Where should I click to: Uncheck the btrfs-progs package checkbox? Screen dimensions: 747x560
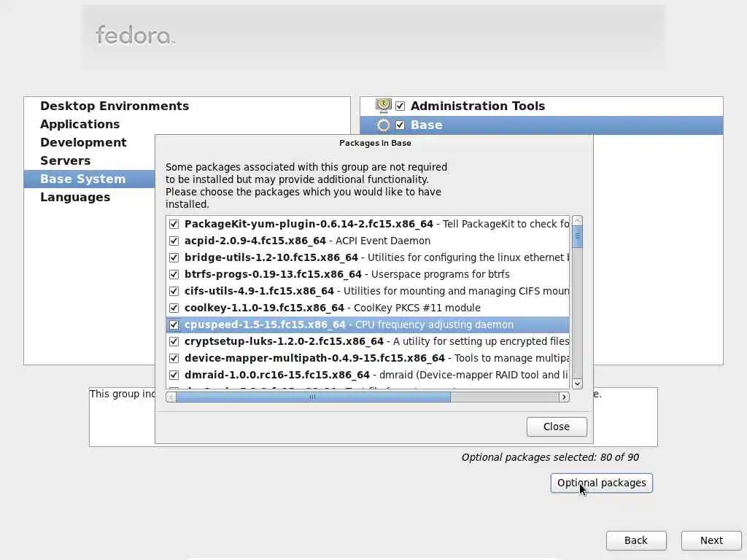[x=174, y=274]
